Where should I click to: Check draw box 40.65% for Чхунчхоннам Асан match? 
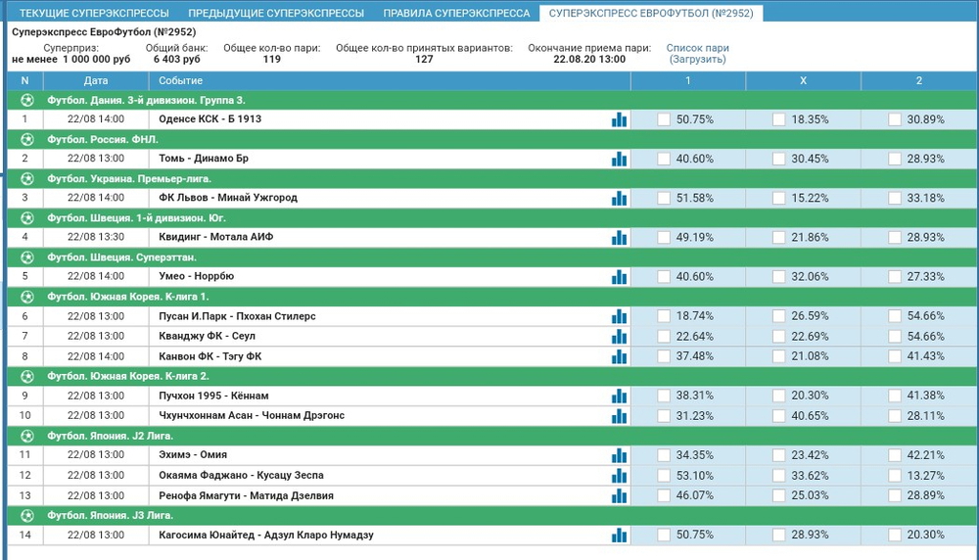pos(779,415)
